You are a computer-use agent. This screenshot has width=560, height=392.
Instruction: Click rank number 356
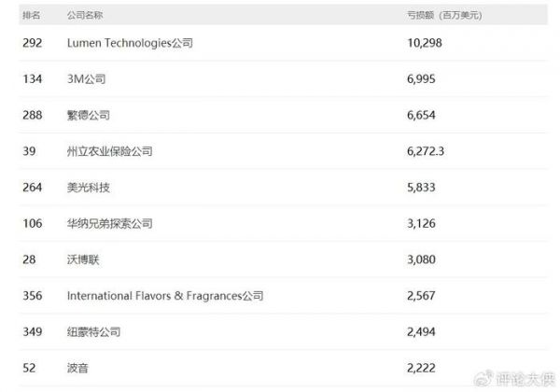(31, 296)
